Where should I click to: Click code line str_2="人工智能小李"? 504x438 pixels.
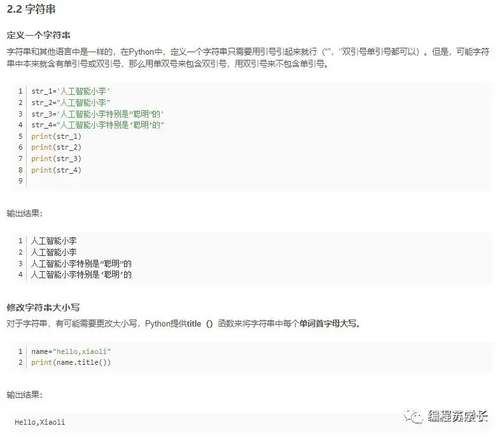[x=71, y=102]
